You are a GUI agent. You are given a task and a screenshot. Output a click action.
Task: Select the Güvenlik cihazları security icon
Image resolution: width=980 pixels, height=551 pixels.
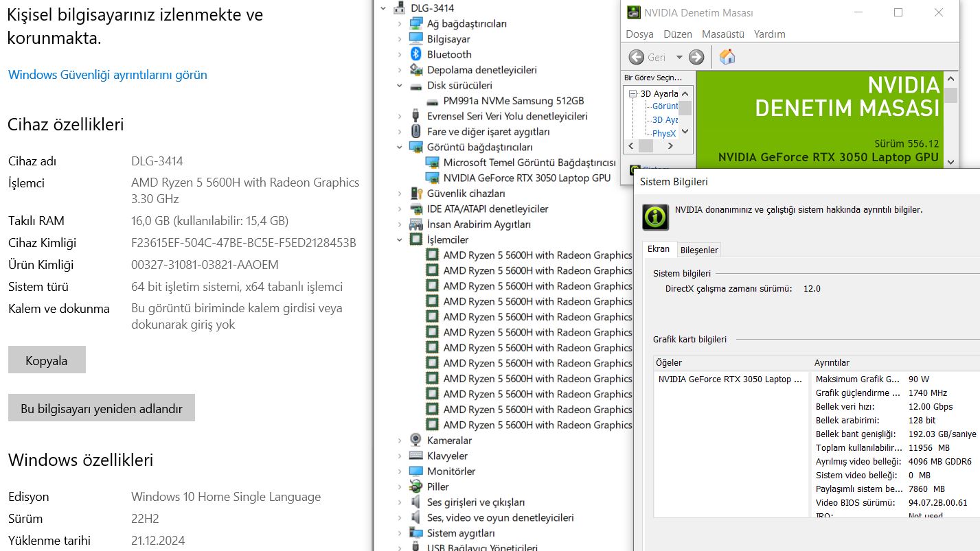coord(415,194)
